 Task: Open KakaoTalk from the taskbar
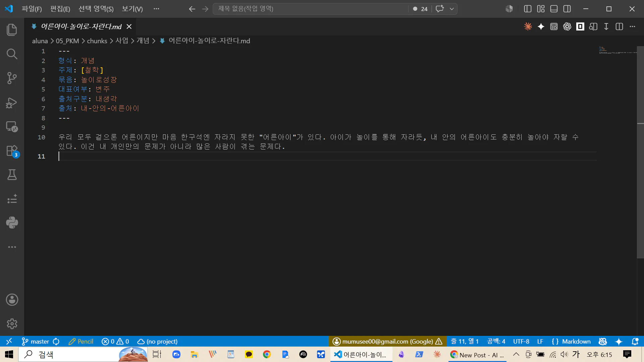(249, 354)
